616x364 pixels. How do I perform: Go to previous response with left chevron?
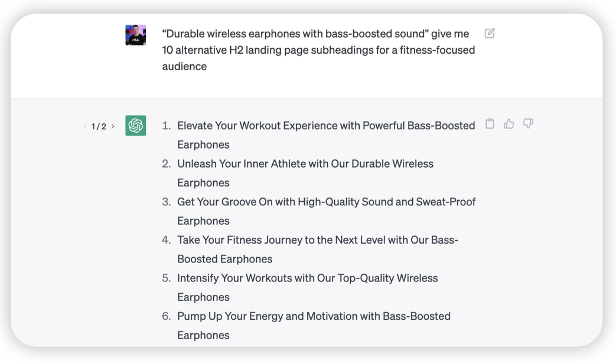coord(85,126)
